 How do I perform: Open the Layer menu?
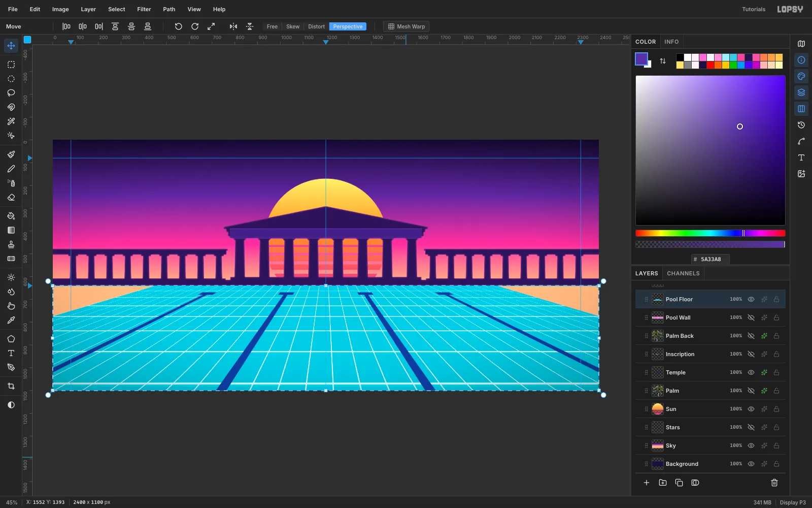tap(88, 9)
